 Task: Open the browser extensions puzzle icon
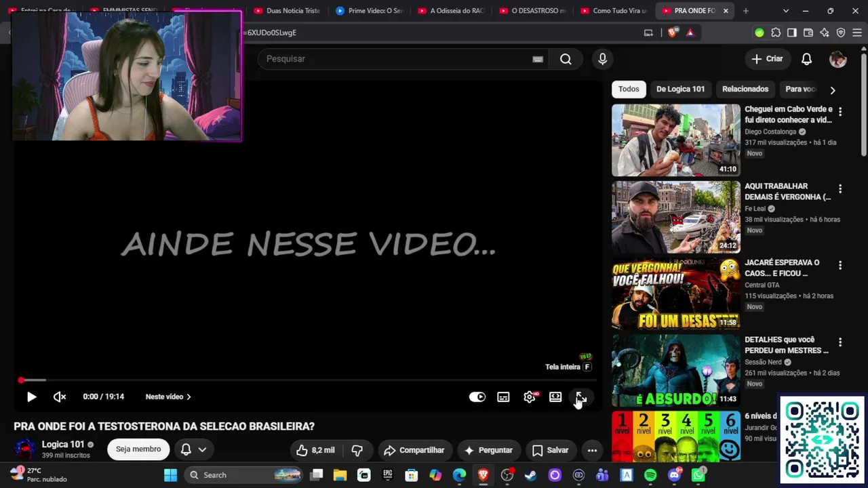click(776, 33)
